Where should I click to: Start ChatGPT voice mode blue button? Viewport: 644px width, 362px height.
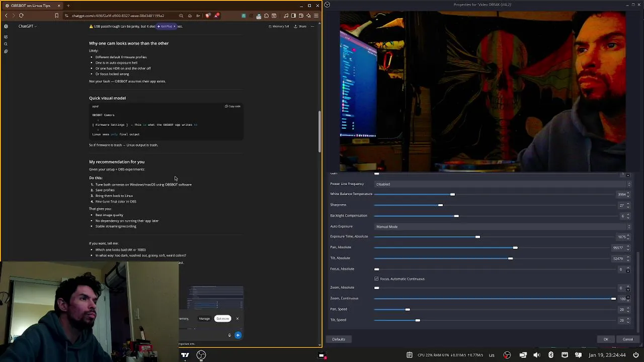pyautogui.click(x=238, y=335)
